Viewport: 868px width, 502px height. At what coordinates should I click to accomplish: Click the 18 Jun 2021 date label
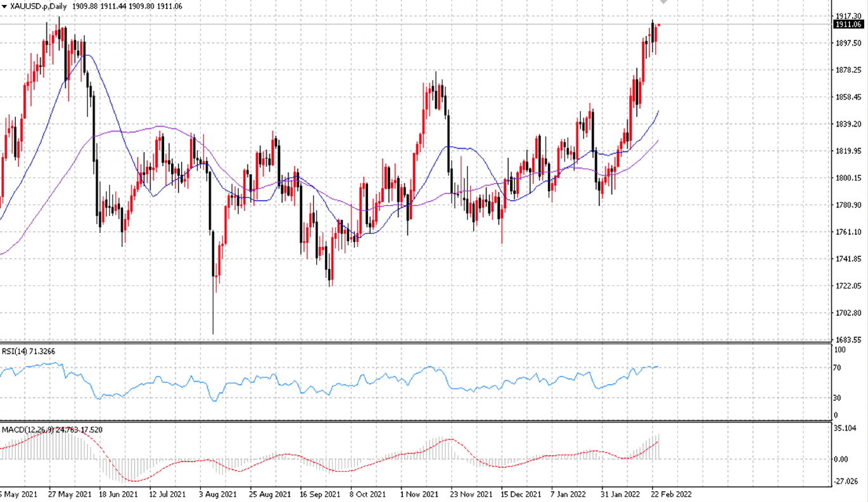tap(118, 494)
